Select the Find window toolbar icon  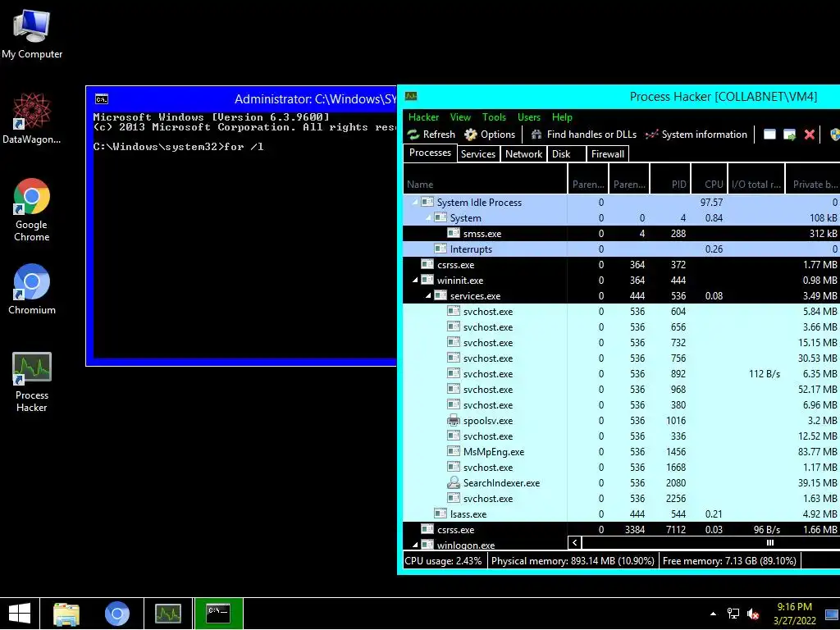[x=769, y=134]
